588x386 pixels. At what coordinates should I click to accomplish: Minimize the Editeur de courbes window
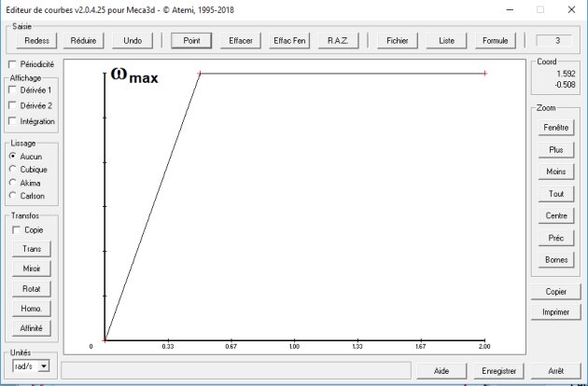coord(510,9)
